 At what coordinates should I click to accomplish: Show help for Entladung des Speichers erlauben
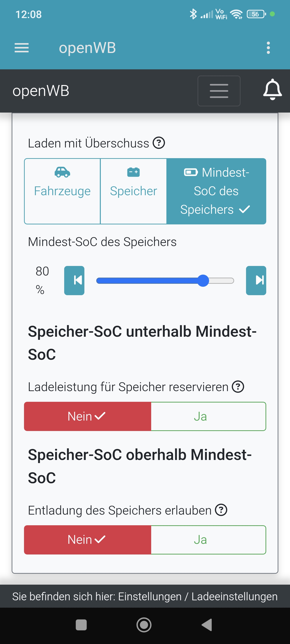tap(221, 510)
